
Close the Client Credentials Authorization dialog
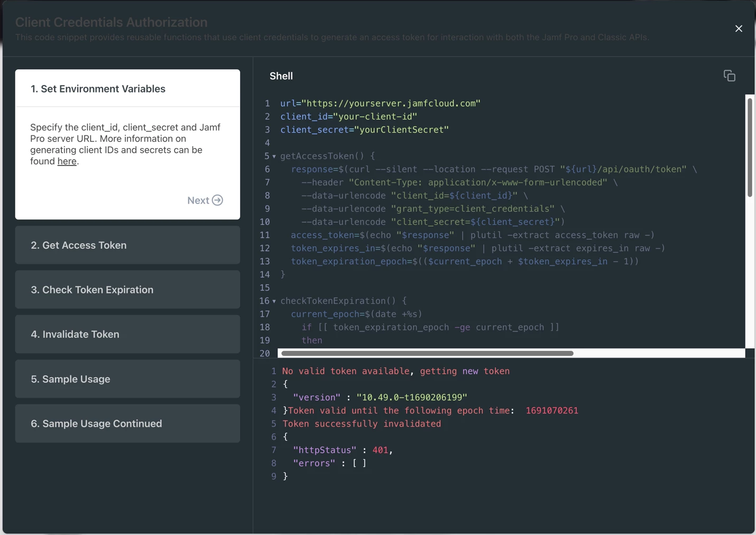pyautogui.click(x=739, y=29)
